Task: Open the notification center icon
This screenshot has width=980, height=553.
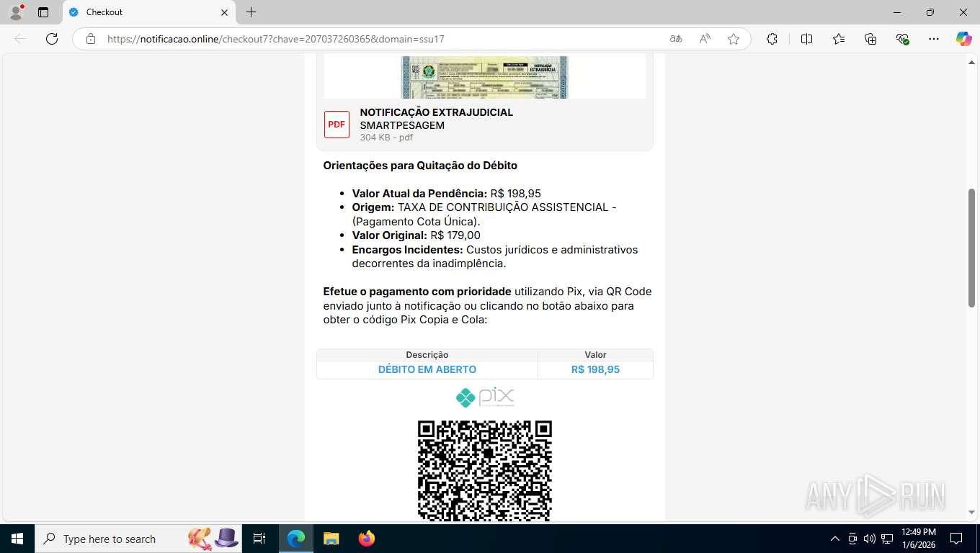Action: click(x=956, y=539)
